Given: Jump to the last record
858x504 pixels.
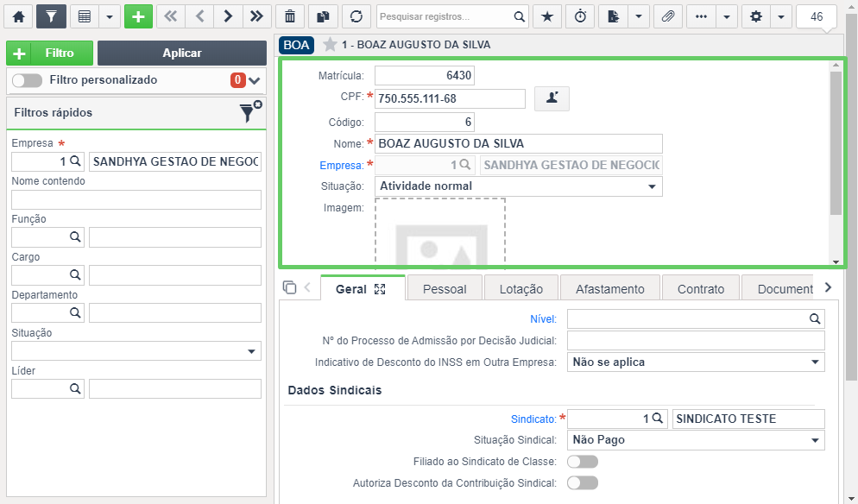Looking at the screenshot, I should click(x=256, y=17).
